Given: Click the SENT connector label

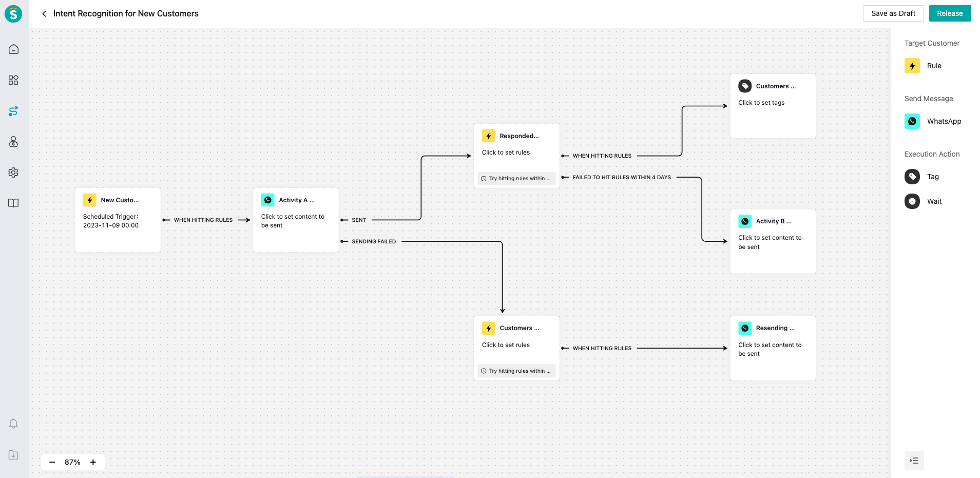Looking at the screenshot, I should (359, 220).
